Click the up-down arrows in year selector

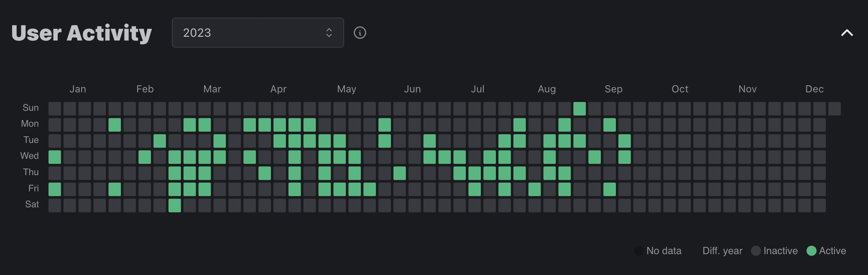tap(329, 33)
